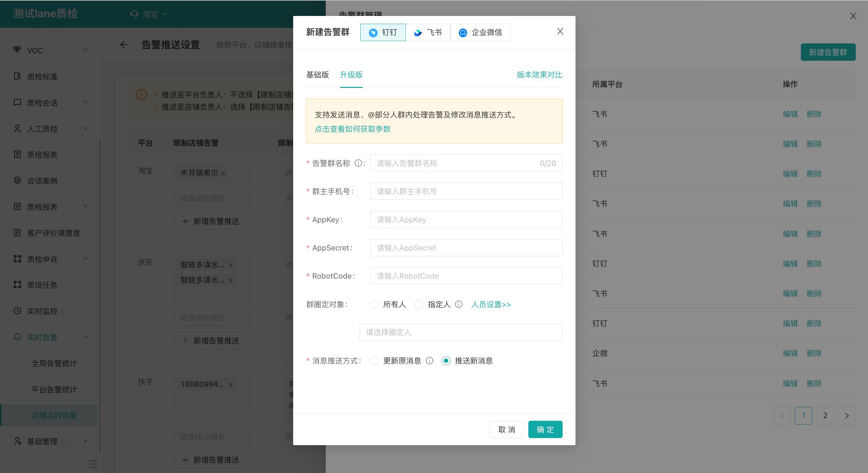Viewport: 868px width, 473px height.
Task: Click the 实时监控 clock sidebar icon
Action: click(17, 311)
